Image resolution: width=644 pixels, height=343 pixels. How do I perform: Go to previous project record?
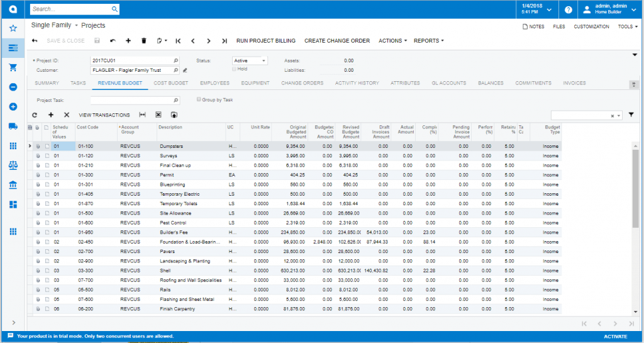coord(193,41)
